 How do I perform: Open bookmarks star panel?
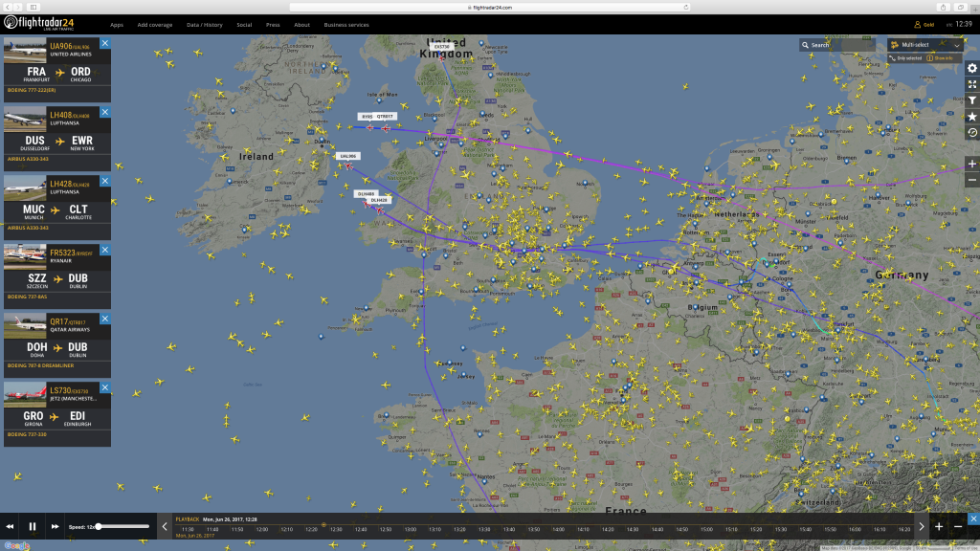tap(972, 117)
